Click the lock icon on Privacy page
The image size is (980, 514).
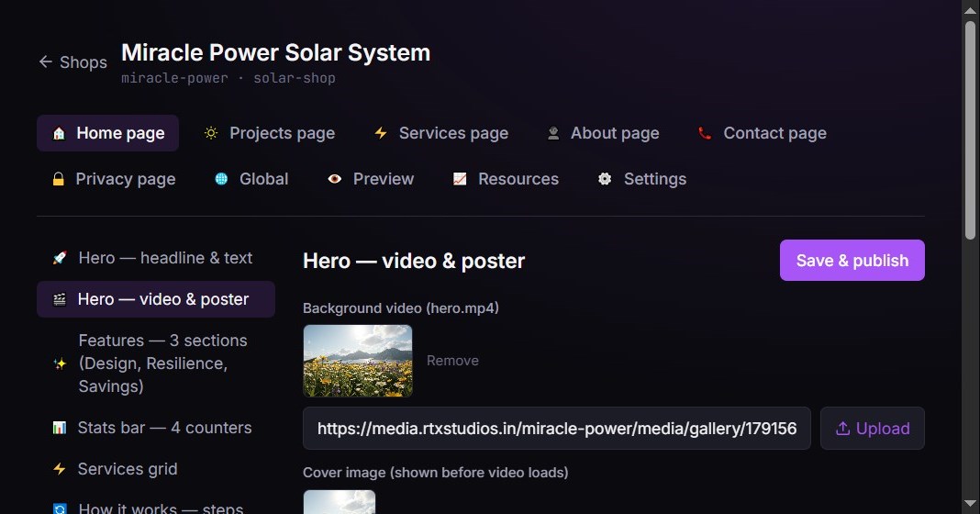tap(58, 180)
